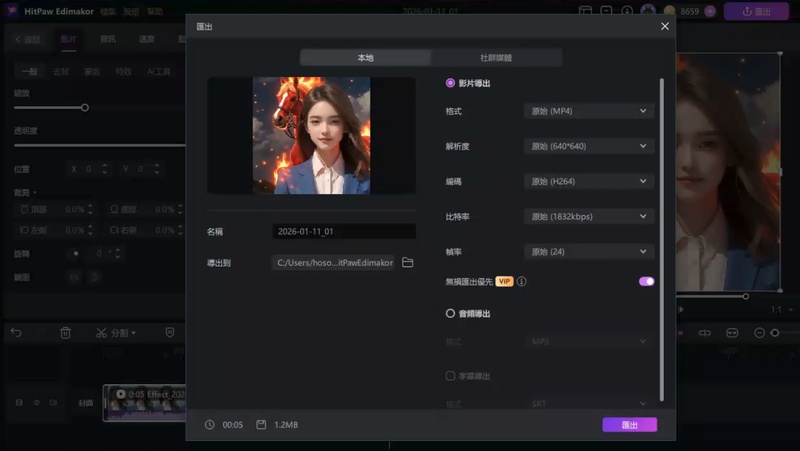Viewport: 800px width, 451px height.
Task: Click the info icon beside VIP badge
Action: pyautogui.click(x=521, y=282)
